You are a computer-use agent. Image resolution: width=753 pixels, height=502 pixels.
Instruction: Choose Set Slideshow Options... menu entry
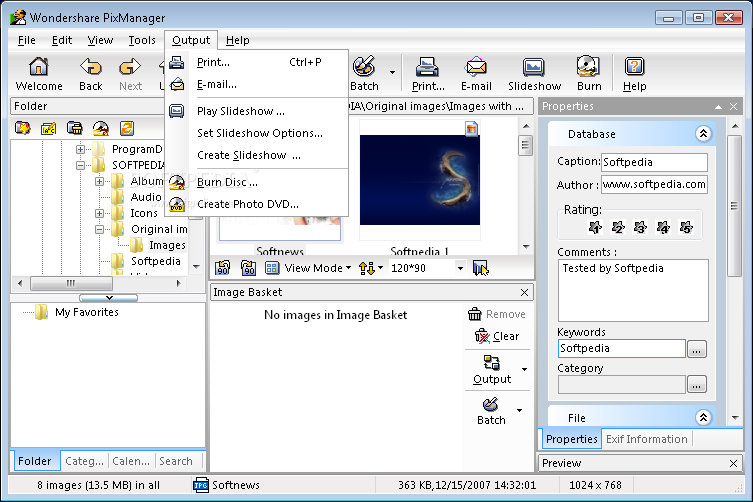tap(257, 133)
